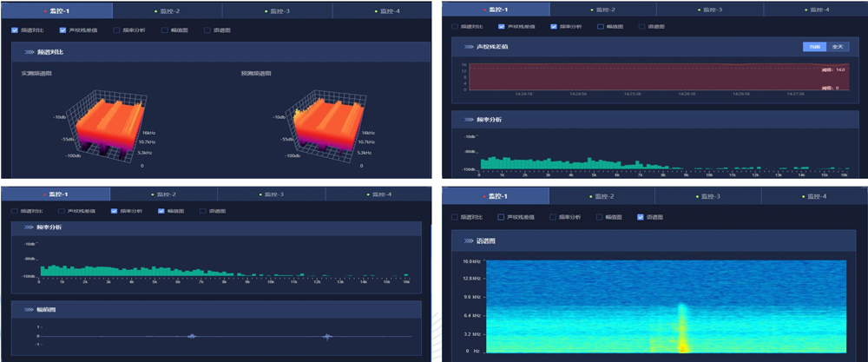Viewport: 868px width, 362px height.
Task: Open 监控-3 tab in bottom-right panel
Action: [x=709, y=197]
